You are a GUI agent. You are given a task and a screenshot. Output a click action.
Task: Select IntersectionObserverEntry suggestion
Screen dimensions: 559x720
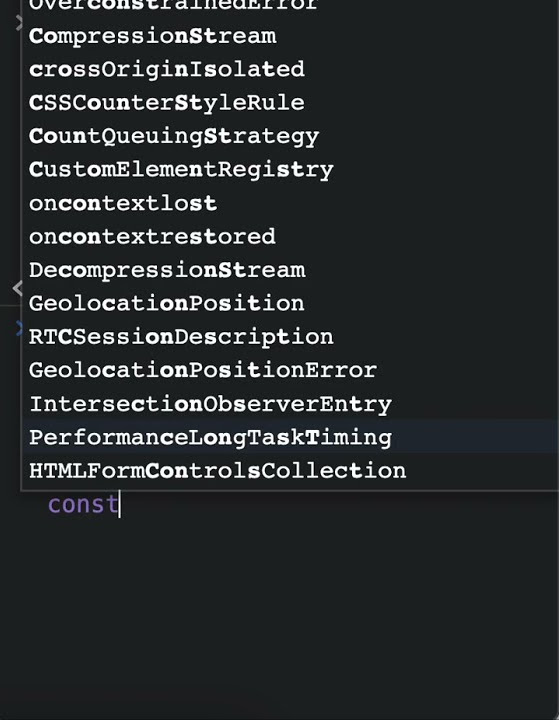point(290,405)
